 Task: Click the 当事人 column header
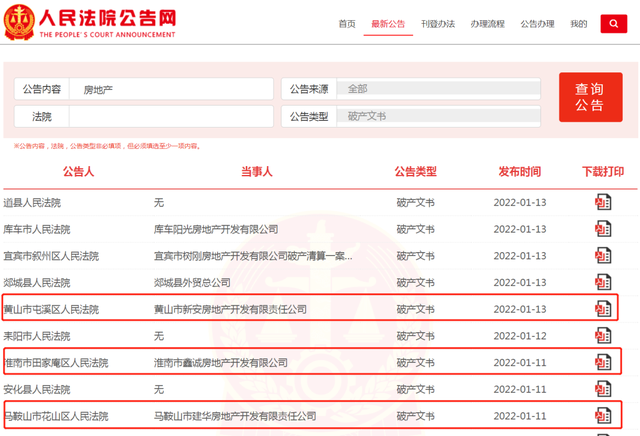click(x=256, y=171)
